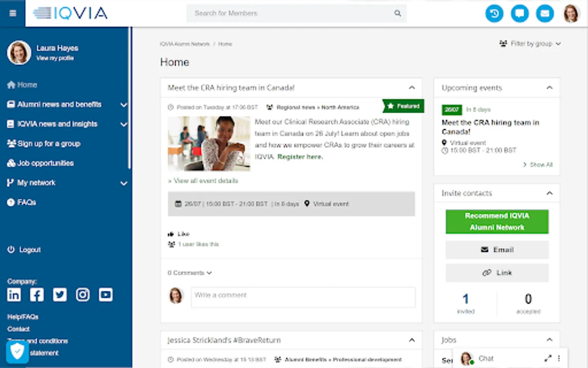
Task: Click the search magnifier icon
Action: click(397, 13)
